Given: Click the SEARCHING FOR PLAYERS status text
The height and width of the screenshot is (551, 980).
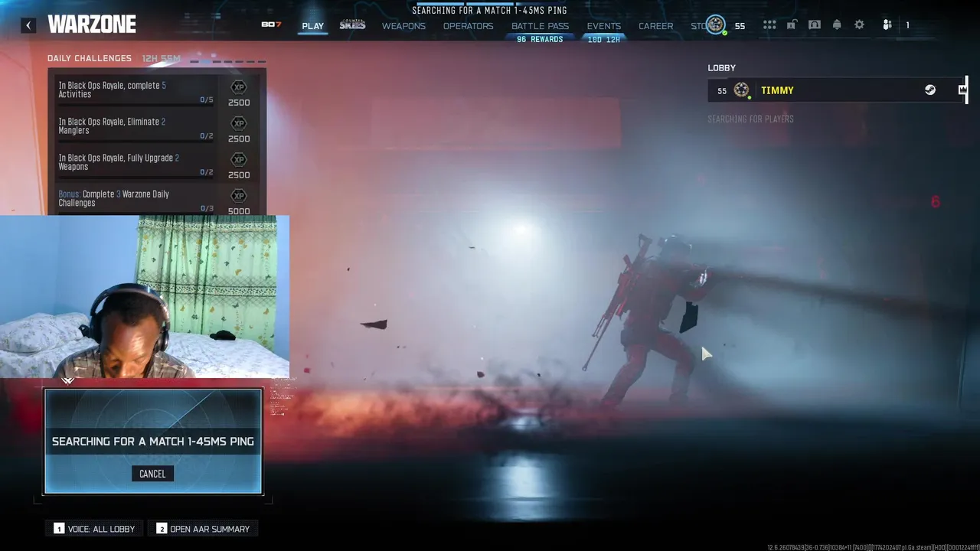Looking at the screenshot, I should (750, 119).
